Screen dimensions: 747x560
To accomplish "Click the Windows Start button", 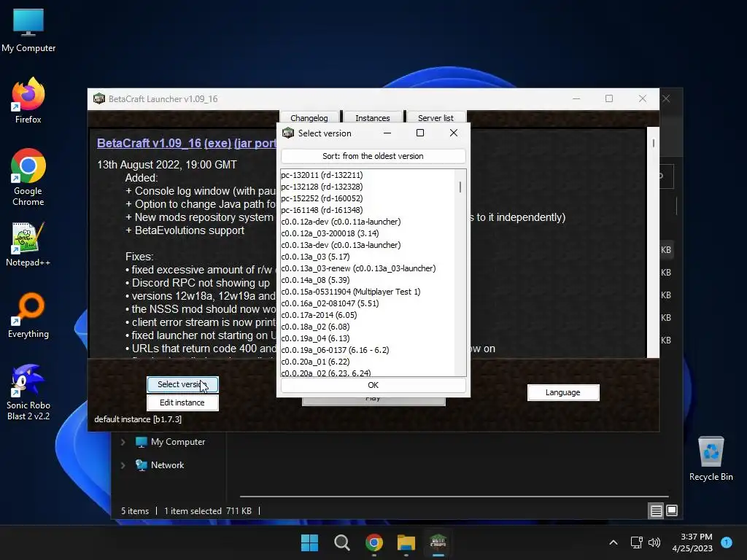I will tap(309, 542).
